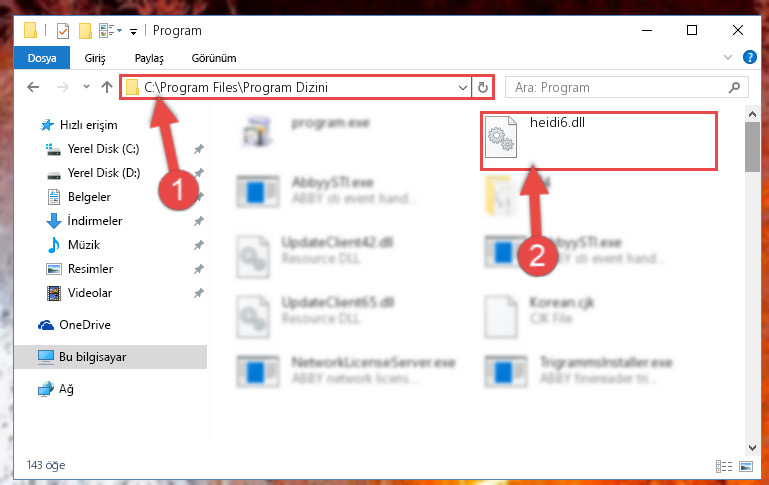Click the Properties checkmark quick access icon
769x485 pixels.
[x=63, y=31]
